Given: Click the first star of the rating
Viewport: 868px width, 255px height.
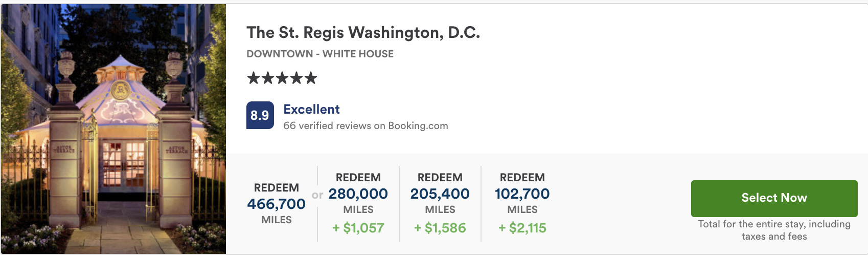Looking at the screenshot, I should coord(253,78).
